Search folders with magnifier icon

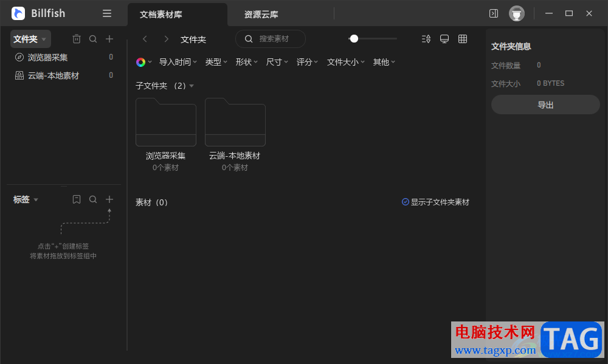93,39
